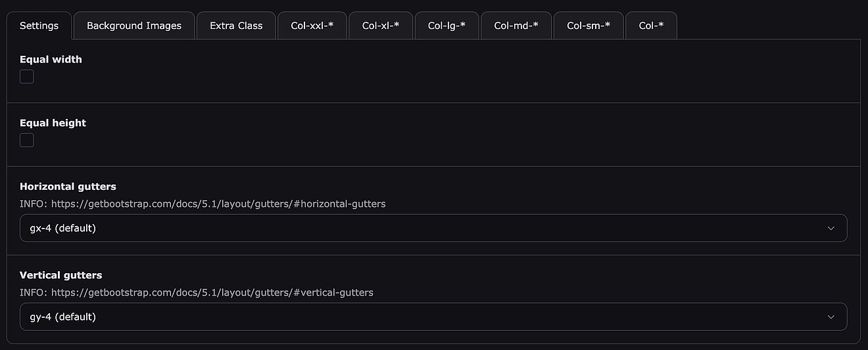Click the horizontal-gutters Bootstrap docs URL

pos(218,204)
